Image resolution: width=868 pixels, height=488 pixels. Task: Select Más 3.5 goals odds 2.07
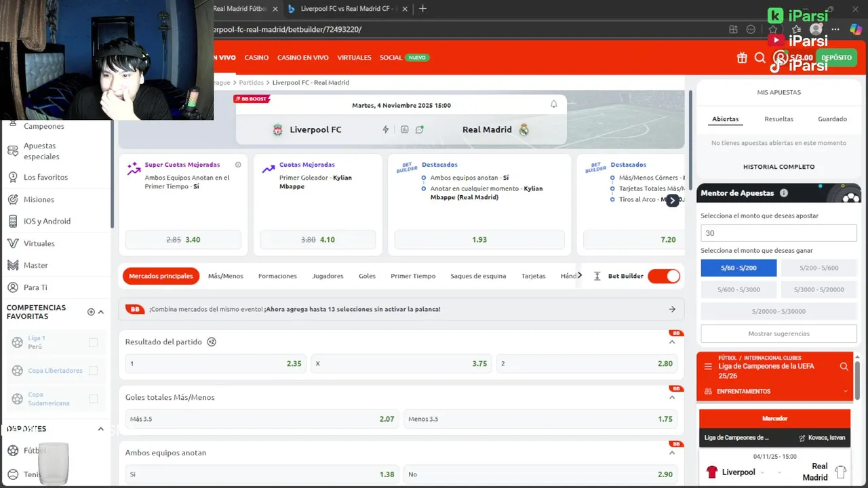click(x=262, y=419)
